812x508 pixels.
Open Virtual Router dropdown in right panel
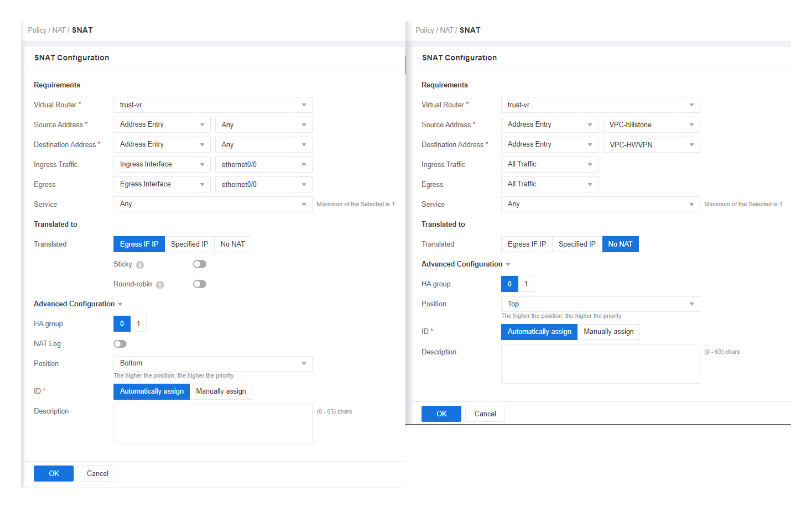pos(600,105)
